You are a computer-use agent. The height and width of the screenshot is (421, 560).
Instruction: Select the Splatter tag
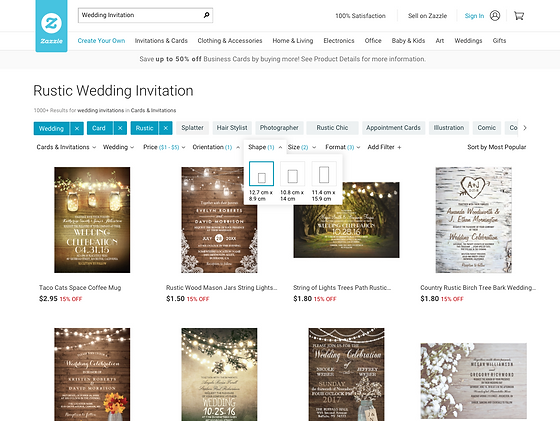point(192,128)
